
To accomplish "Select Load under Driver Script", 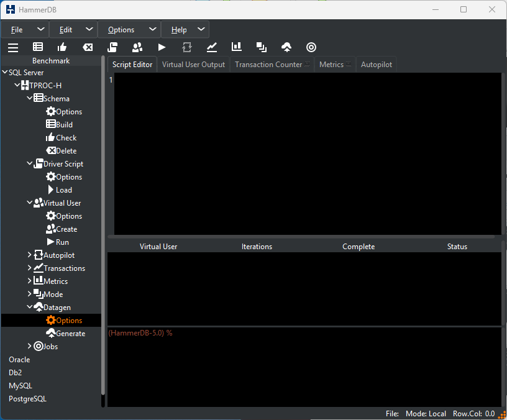I will [60, 189].
